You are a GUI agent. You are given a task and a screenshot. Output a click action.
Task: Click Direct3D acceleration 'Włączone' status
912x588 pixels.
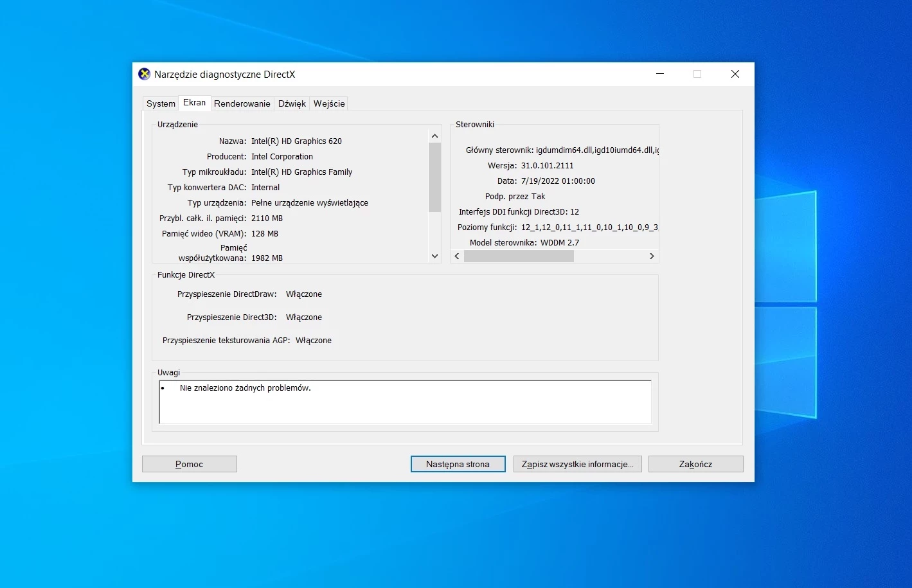[304, 317]
